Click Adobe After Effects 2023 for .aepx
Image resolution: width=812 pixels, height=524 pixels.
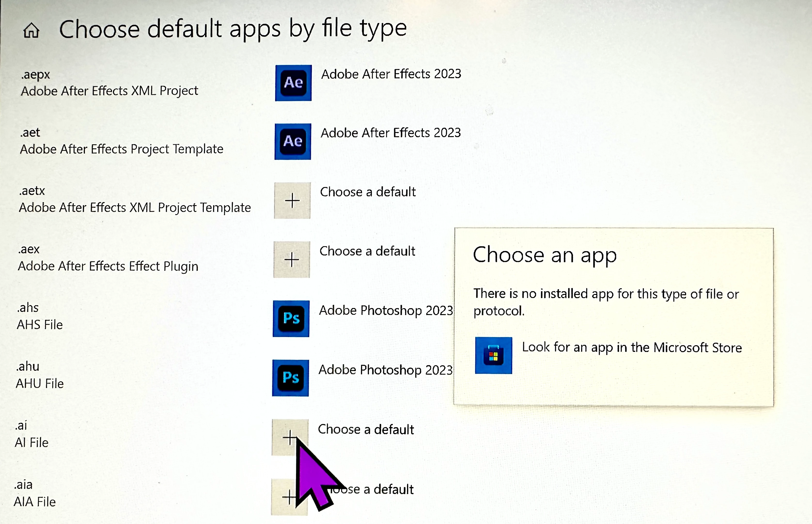(391, 74)
